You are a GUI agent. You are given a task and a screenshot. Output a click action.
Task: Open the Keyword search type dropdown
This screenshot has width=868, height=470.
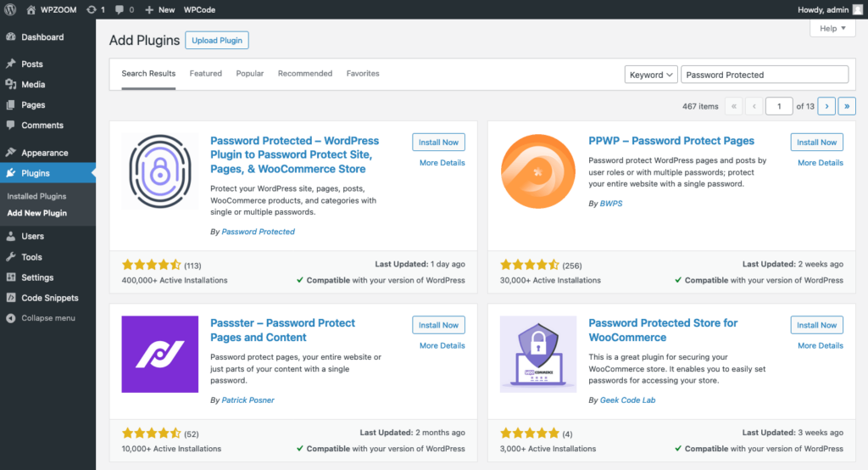(651, 75)
